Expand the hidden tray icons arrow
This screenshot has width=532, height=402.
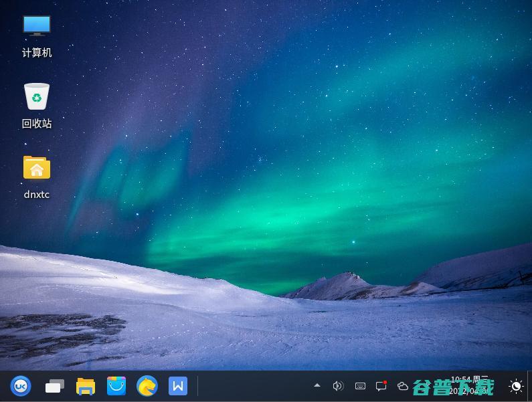tap(317, 385)
